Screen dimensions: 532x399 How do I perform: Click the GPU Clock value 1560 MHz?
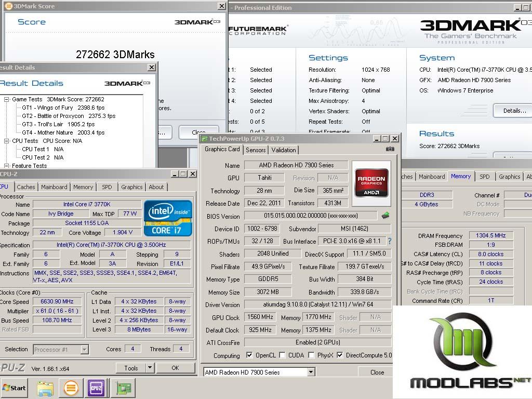[260, 317]
